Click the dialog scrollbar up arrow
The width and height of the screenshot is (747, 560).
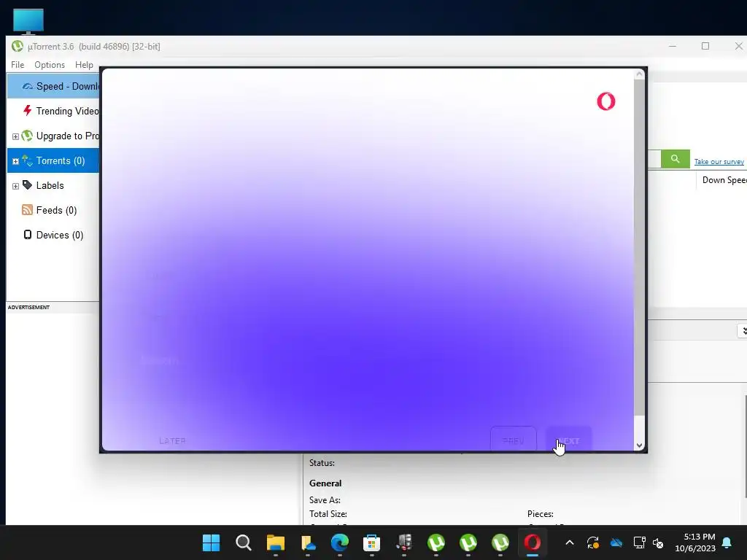(x=639, y=74)
